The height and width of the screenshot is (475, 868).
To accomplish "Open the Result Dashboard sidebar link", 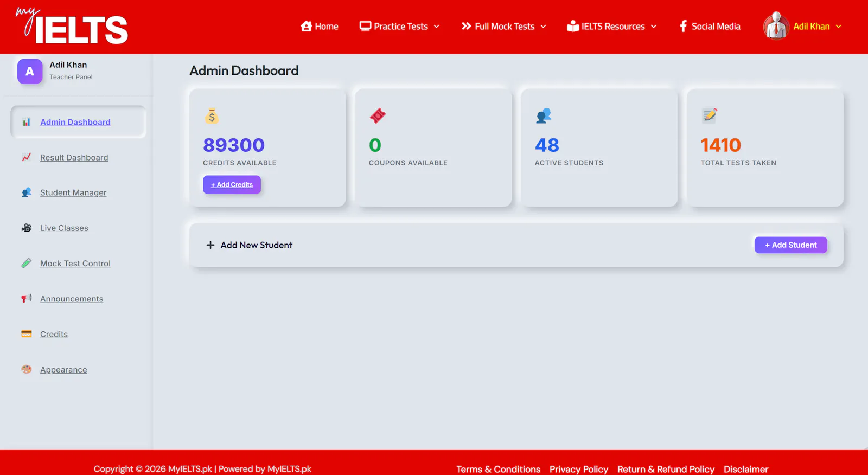I will pos(74,157).
